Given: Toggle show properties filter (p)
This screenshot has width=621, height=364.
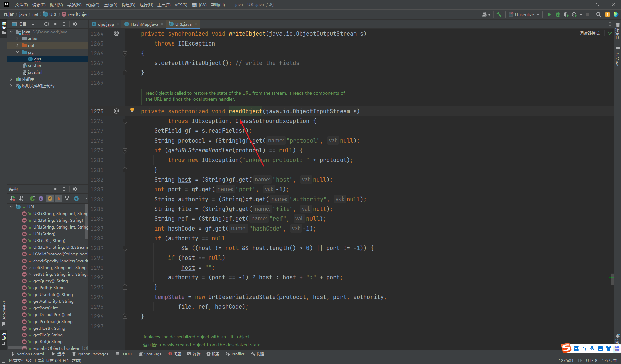Looking at the screenshot, I should (41, 199).
